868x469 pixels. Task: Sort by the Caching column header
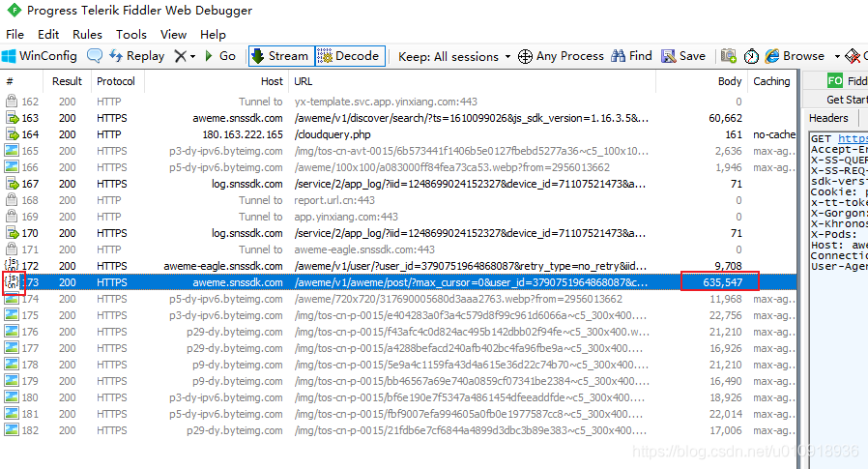tap(771, 81)
